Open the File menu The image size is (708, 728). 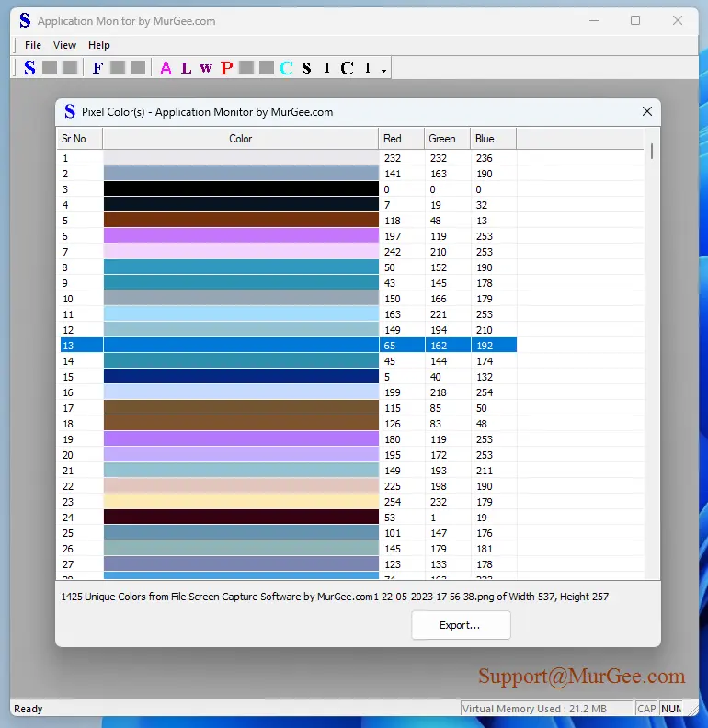(x=33, y=45)
